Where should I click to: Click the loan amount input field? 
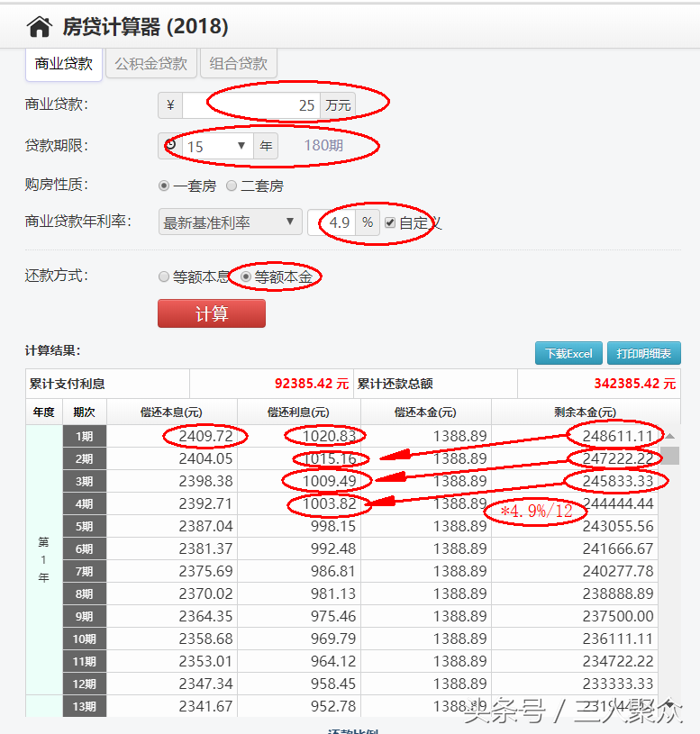pos(252,105)
